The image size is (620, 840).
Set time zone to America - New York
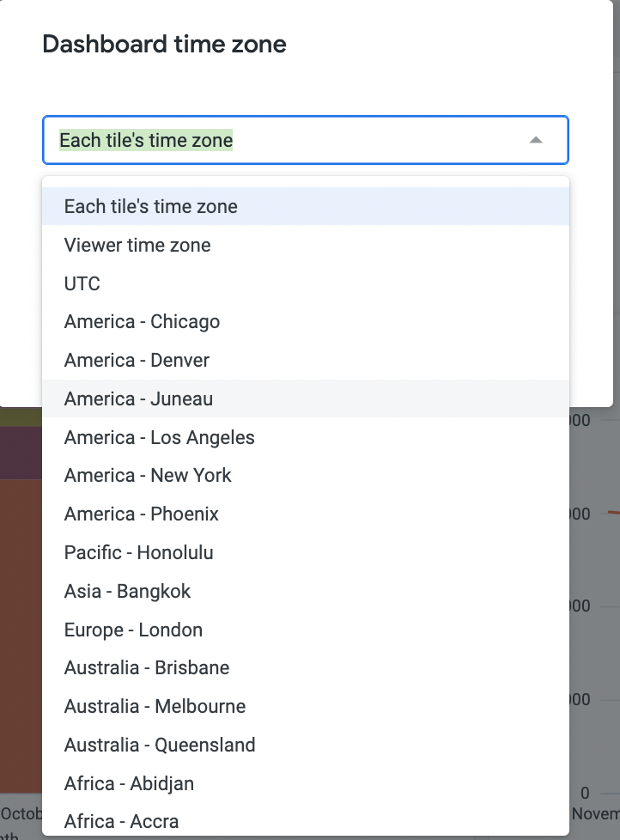tap(147, 475)
